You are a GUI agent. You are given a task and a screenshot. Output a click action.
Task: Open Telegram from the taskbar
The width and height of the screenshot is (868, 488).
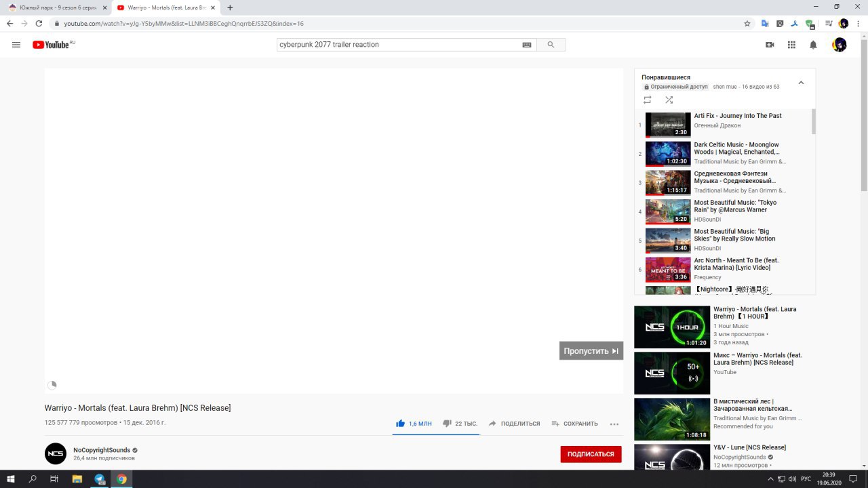click(x=100, y=479)
